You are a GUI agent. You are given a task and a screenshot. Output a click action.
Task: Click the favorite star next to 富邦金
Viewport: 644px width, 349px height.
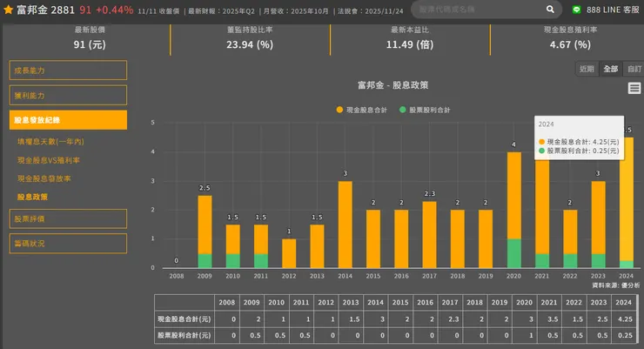pos(8,10)
